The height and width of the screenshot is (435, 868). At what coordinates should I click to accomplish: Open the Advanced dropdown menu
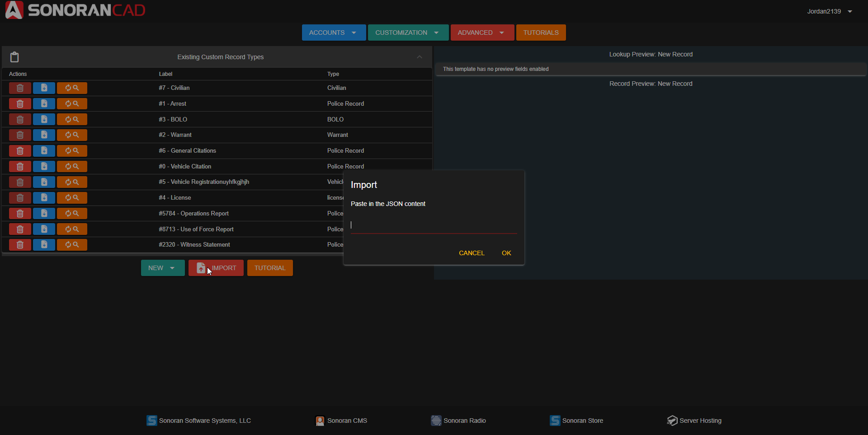tap(482, 33)
